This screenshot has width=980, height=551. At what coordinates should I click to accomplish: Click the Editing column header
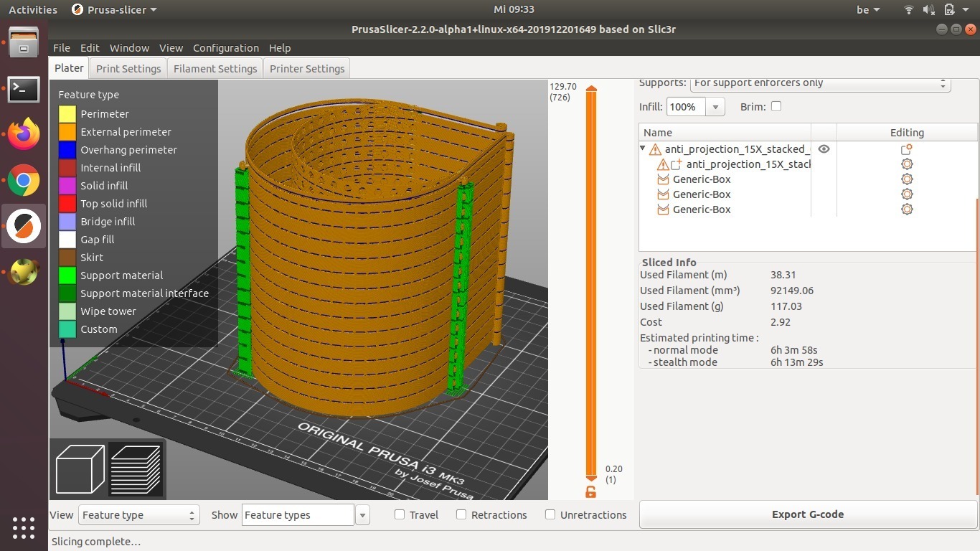(x=907, y=133)
